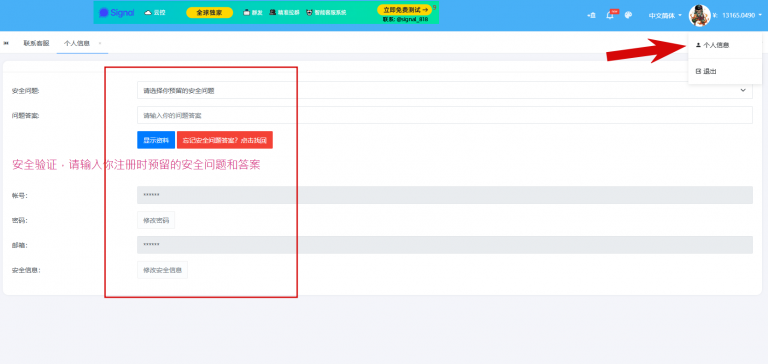The height and width of the screenshot is (364, 768).
Task: Focus the 问题答案 answer input field
Action: tap(445, 115)
